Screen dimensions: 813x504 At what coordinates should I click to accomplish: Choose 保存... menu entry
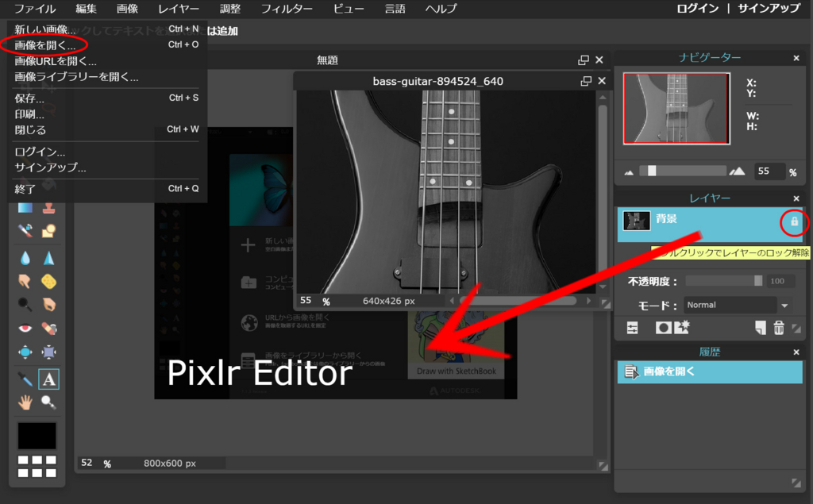pyautogui.click(x=106, y=98)
